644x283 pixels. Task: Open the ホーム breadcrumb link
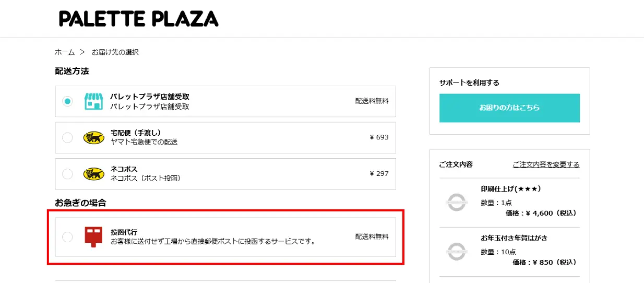pos(65,52)
